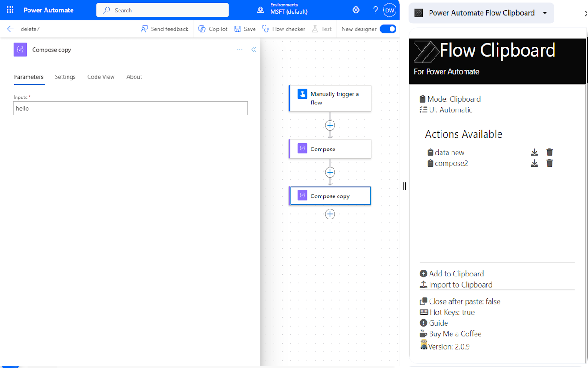Select the Compose action in the flow canvas
This screenshot has width=588, height=368.
pos(330,149)
